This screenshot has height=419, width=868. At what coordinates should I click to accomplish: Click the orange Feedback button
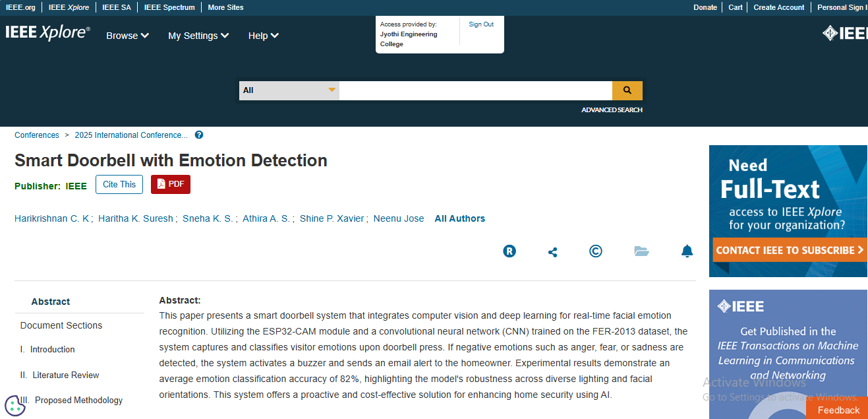pos(838,410)
